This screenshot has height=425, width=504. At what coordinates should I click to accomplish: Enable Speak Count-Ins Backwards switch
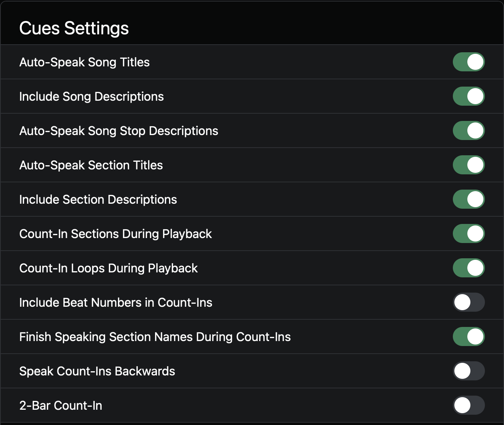click(x=468, y=371)
